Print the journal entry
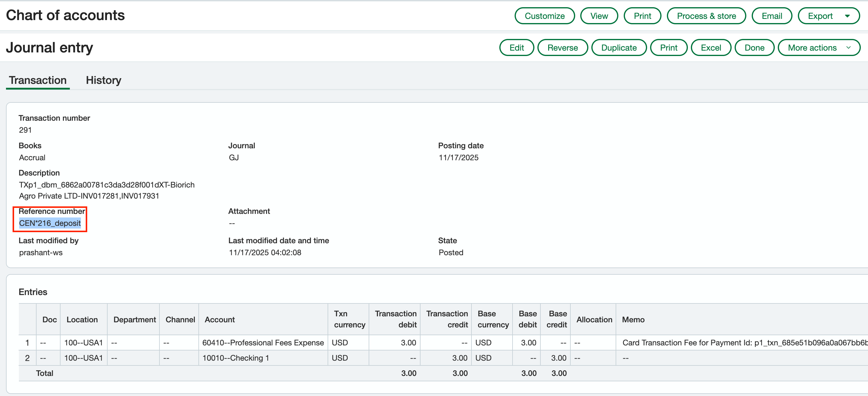Screen dimensions: 868x396 [668, 48]
